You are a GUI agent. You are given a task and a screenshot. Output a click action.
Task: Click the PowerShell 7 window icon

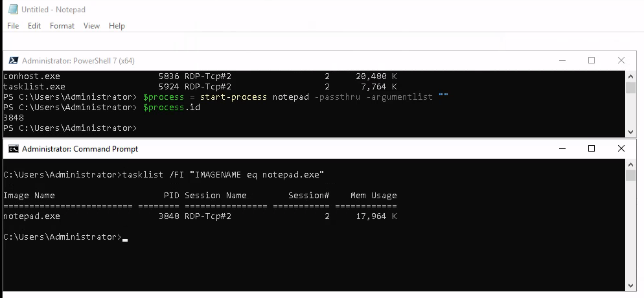pos(13,60)
